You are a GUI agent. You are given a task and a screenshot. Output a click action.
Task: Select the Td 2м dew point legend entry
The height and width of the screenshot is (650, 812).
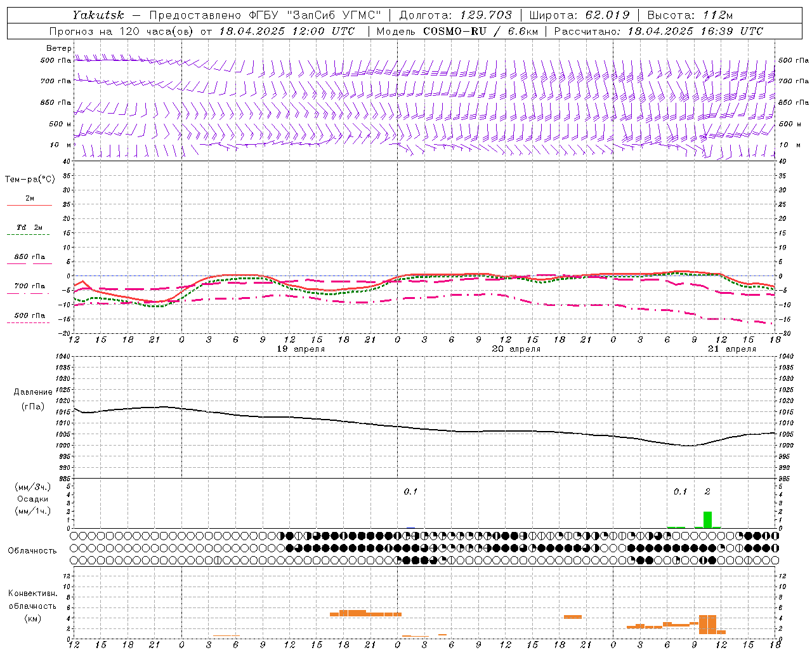coord(29,227)
